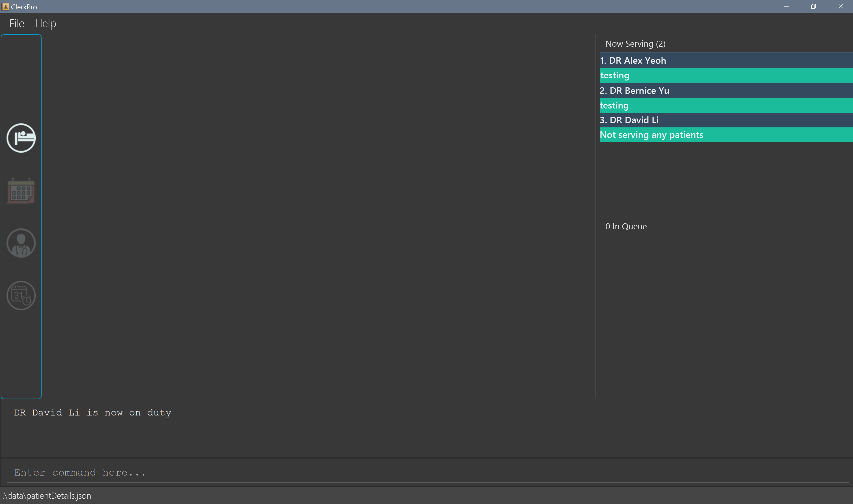This screenshot has width=853, height=504.
Task: Click the calendar with clock icon
Action: click(x=21, y=295)
